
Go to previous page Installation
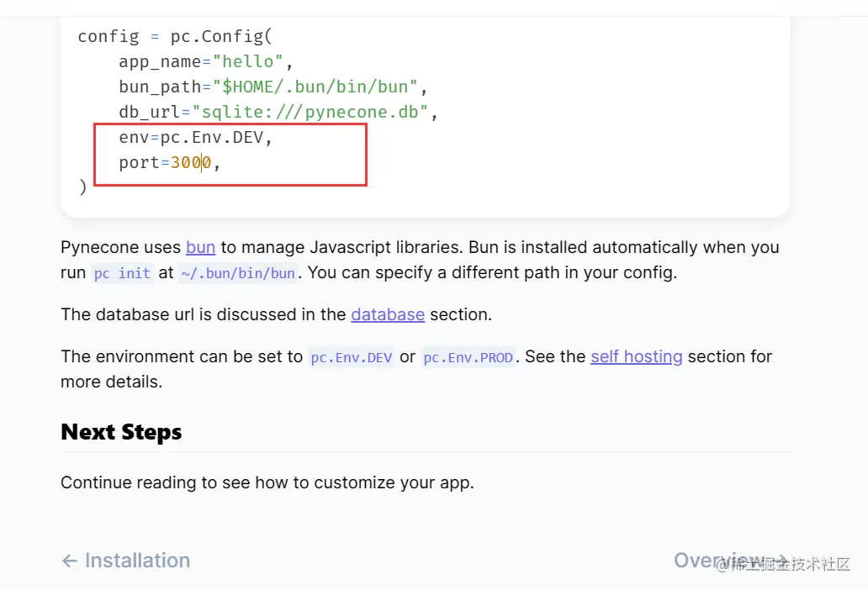tap(137, 561)
